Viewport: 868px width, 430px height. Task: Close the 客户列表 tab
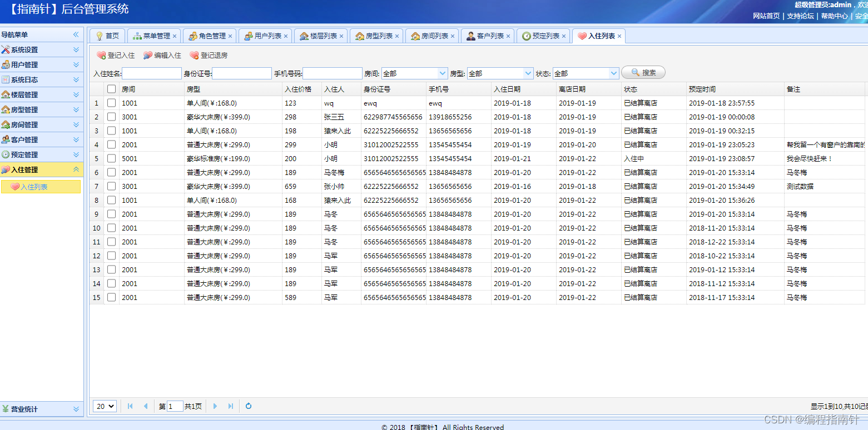click(508, 36)
